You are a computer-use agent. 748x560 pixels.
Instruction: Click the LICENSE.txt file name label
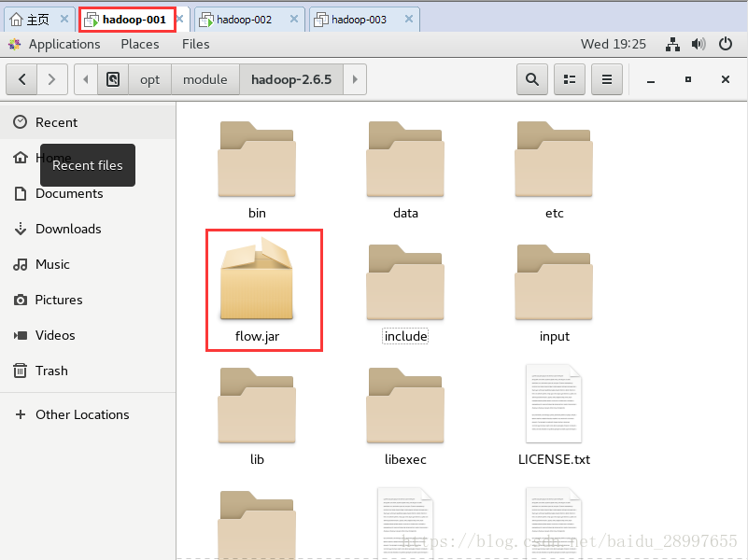pyautogui.click(x=554, y=459)
